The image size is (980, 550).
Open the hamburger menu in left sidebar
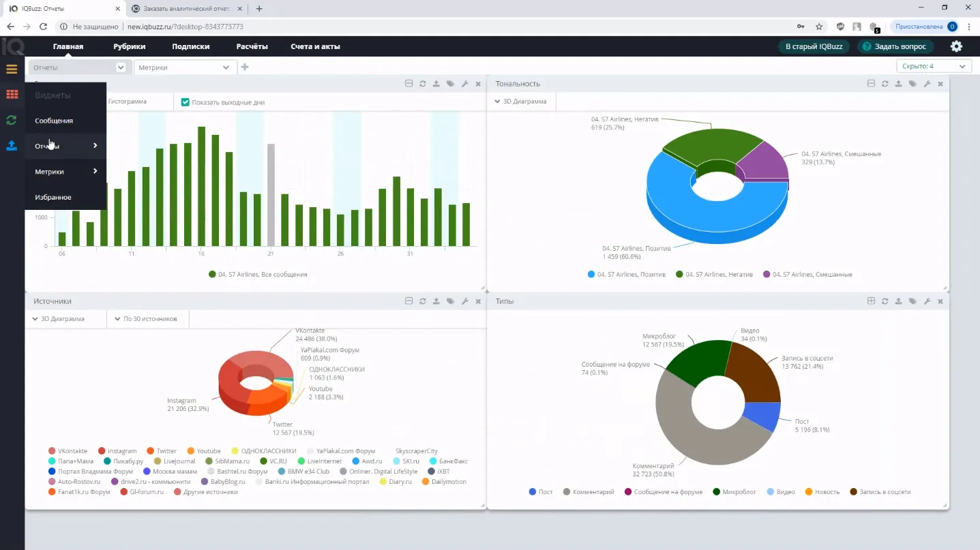(x=12, y=69)
